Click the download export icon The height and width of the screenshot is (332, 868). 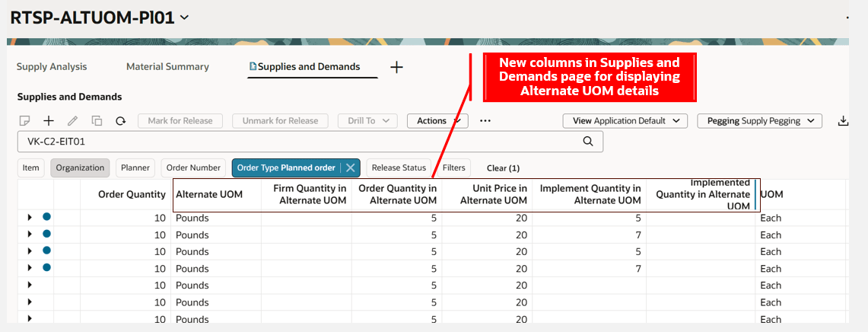(843, 121)
